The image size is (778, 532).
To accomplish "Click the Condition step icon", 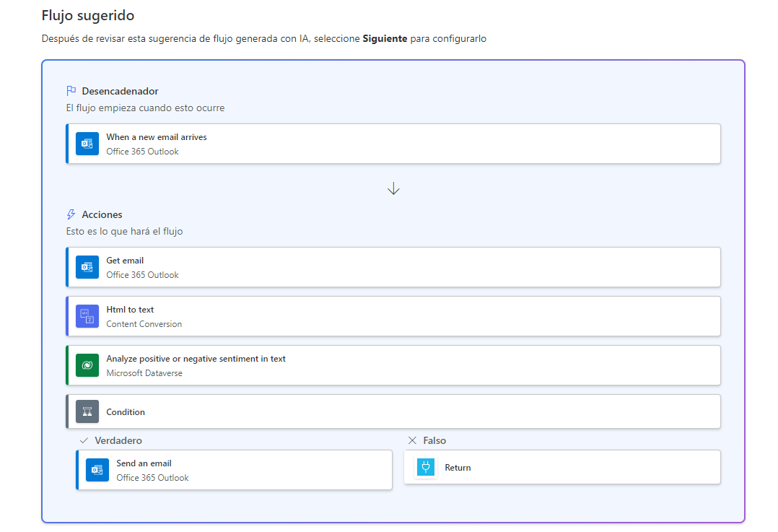I will (87, 411).
